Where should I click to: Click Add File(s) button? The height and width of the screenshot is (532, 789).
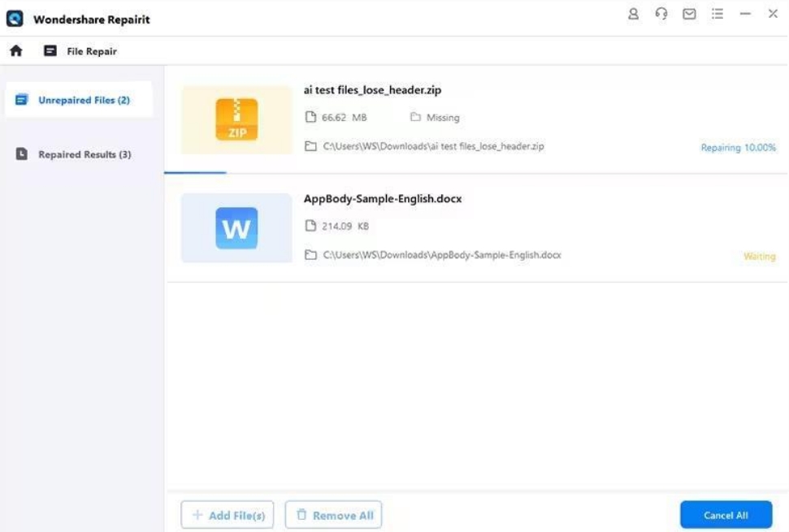click(228, 515)
